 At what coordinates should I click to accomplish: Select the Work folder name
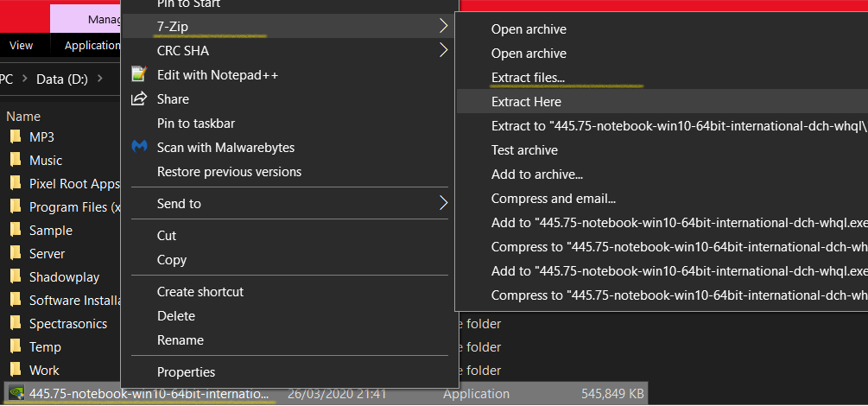coord(44,370)
